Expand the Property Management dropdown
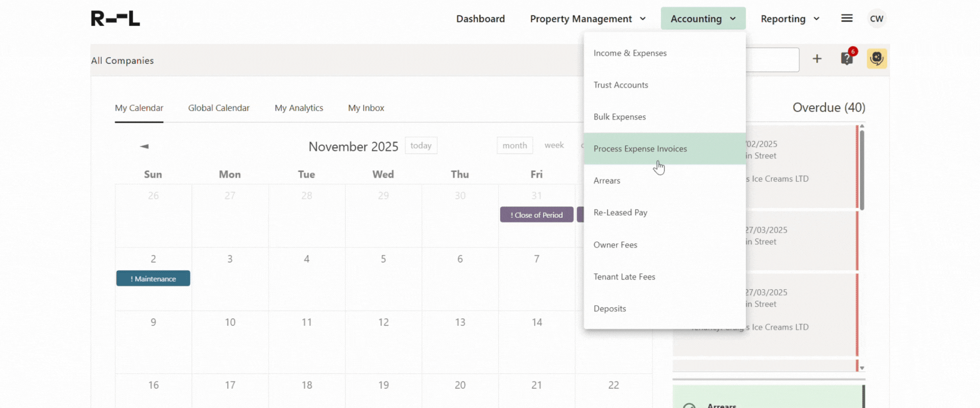The image size is (980, 408). 587,19
